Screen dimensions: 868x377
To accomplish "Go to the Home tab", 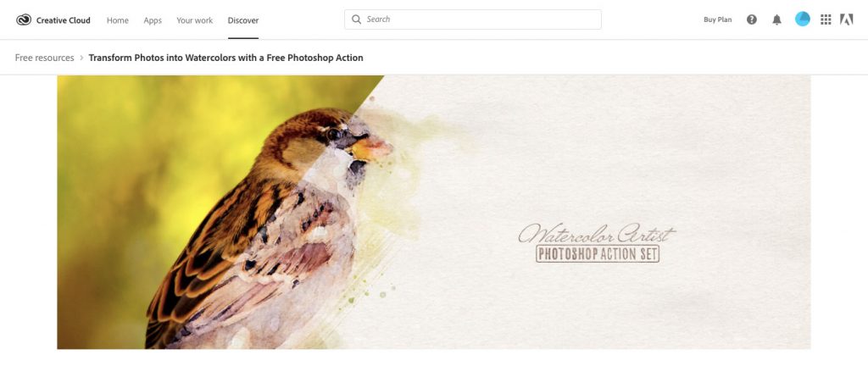I will [x=117, y=20].
